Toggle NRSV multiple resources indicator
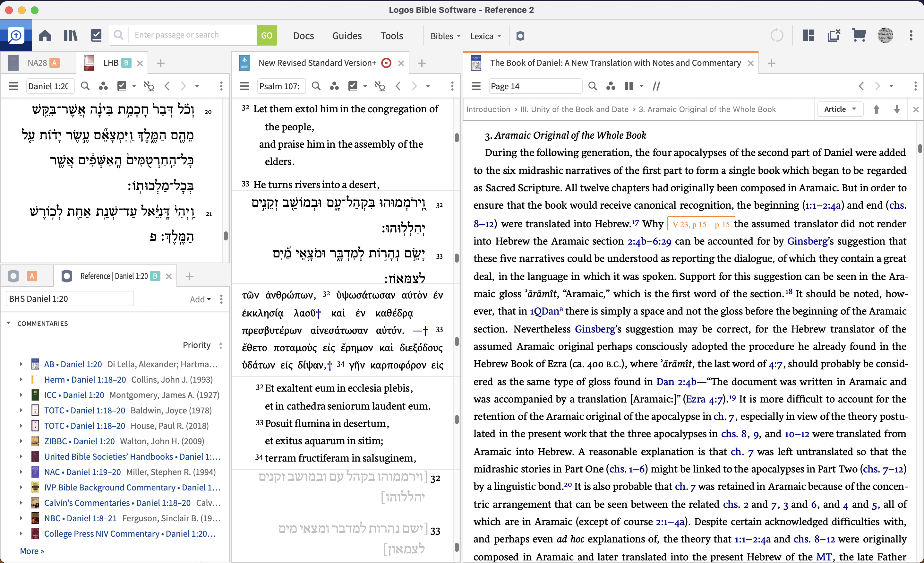Image resolution: width=924 pixels, height=563 pixels. 386,63
